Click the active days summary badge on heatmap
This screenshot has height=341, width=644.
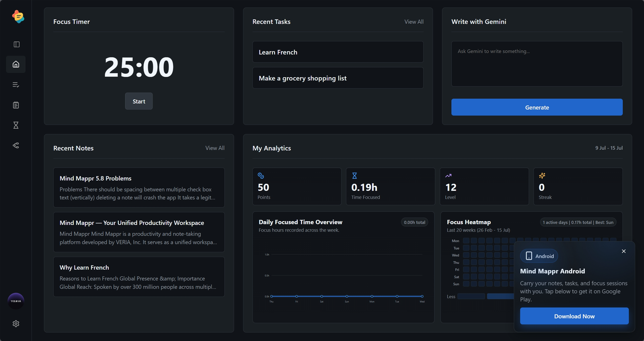tap(578, 222)
